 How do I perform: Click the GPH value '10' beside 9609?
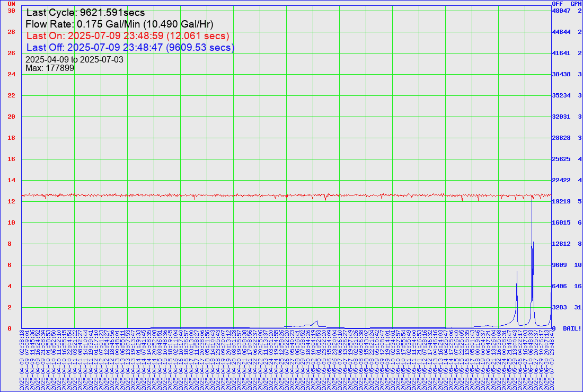pos(577,265)
